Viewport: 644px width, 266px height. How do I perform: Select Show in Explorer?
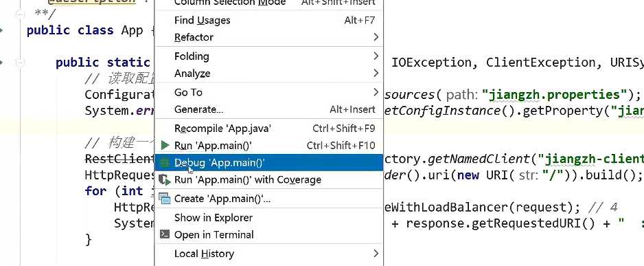[268, 217]
